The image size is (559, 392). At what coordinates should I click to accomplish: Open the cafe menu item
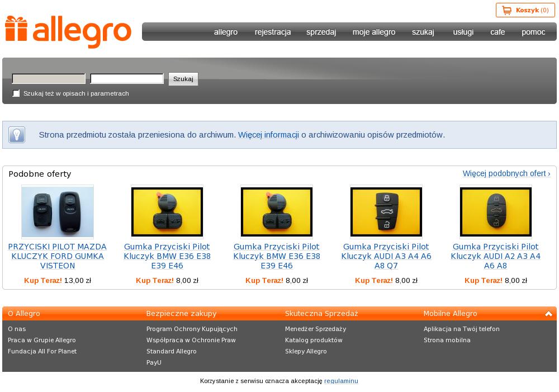click(x=498, y=32)
